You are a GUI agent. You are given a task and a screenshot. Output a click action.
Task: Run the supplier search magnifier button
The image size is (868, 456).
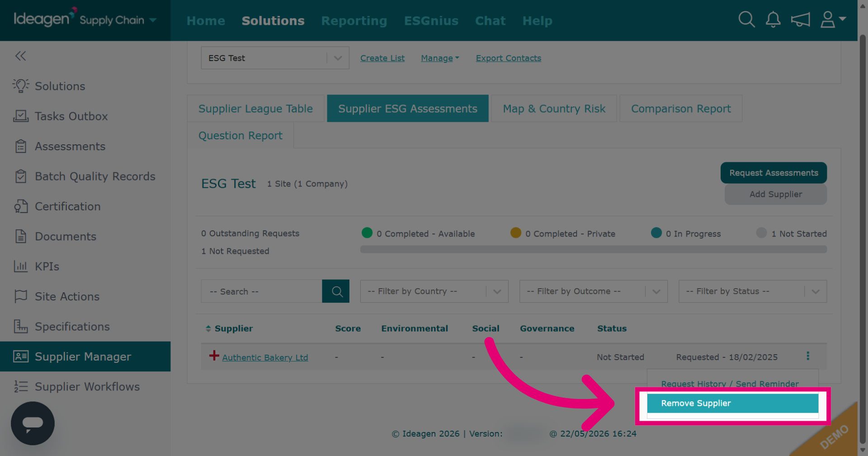click(336, 291)
